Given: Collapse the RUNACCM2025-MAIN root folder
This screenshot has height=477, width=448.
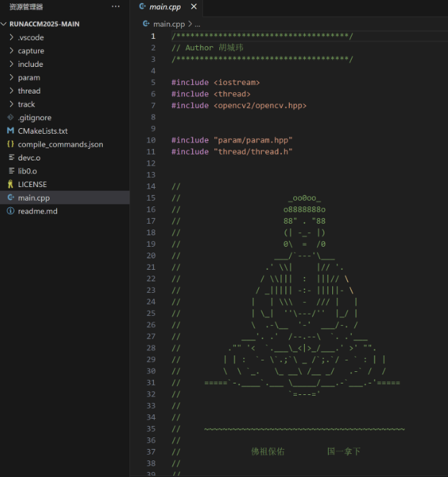Looking at the screenshot, I should [4, 24].
